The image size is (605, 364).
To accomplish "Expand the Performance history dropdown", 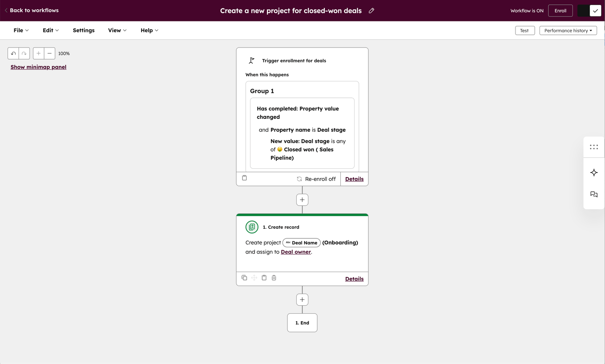I will coord(568,31).
